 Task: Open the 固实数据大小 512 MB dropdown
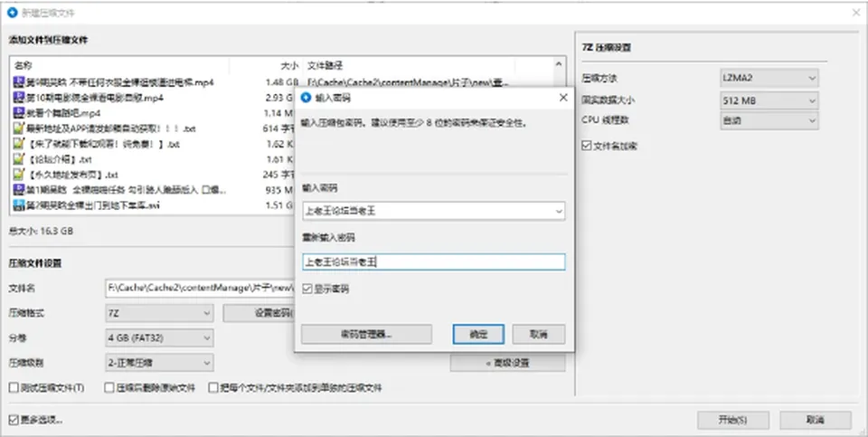[769, 100]
